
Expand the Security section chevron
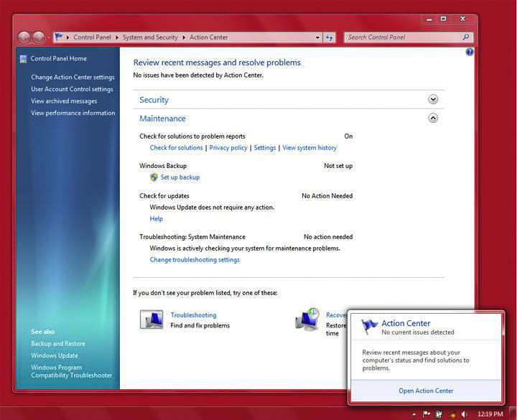pyautogui.click(x=433, y=100)
